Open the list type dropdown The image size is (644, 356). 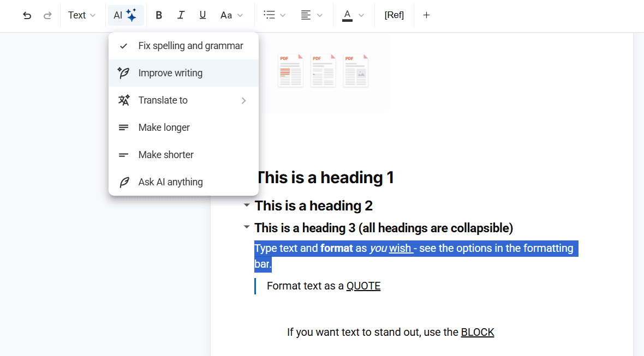pyautogui.click(x=274, y=15)
